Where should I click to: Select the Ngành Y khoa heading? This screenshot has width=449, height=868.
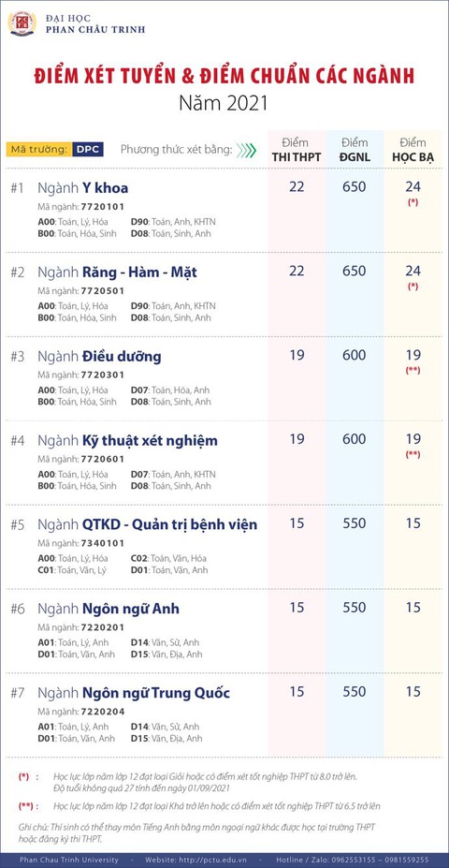tap(83, 188)
